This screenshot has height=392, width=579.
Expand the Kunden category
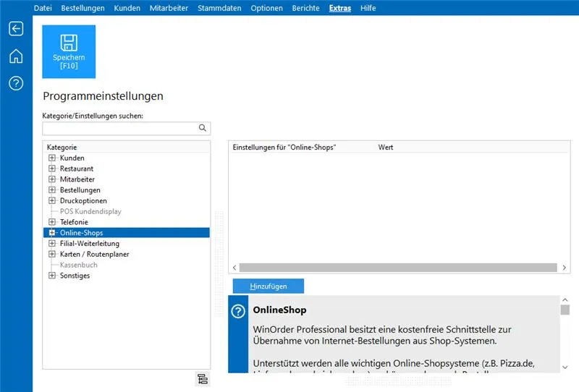click(52, 158)
